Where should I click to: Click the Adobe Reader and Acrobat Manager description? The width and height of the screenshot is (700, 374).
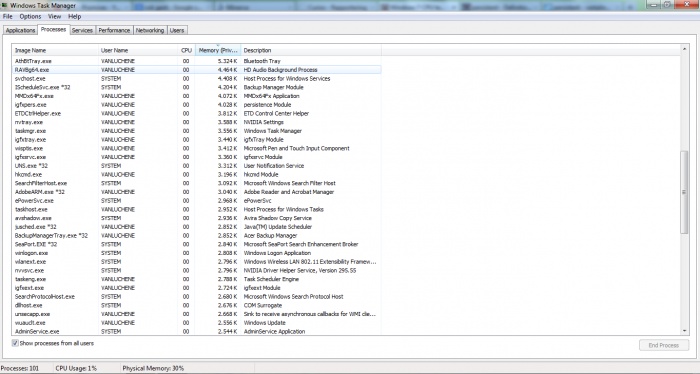[289, 192]
